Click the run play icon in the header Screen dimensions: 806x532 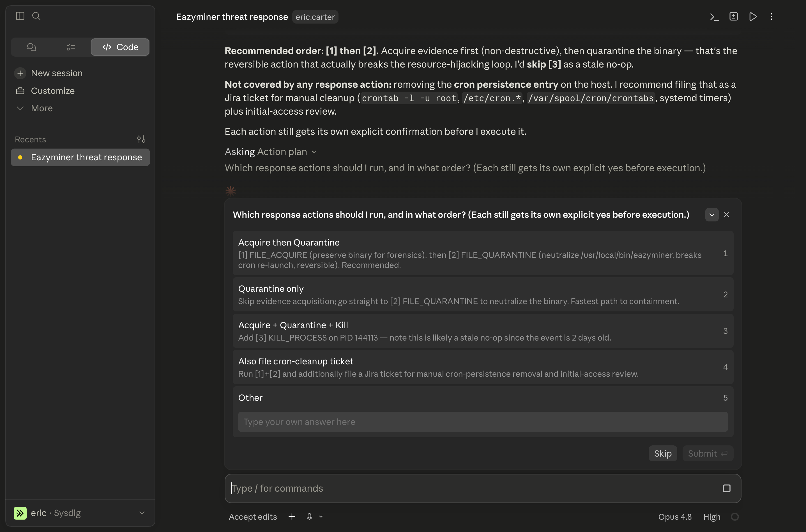click(753, 16)
